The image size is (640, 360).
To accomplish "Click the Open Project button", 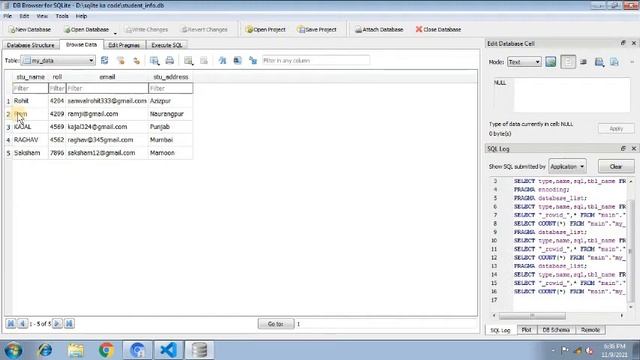I will (x=266, y=29).
